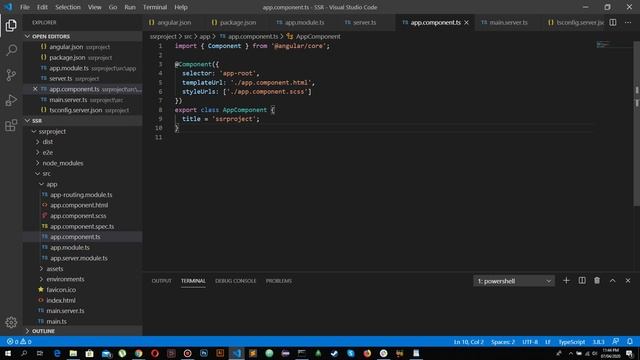Open Chrome from the taskbar
The height and width of the screenshot is (360, 640).
pyautogui.click(x=138, y=353)
